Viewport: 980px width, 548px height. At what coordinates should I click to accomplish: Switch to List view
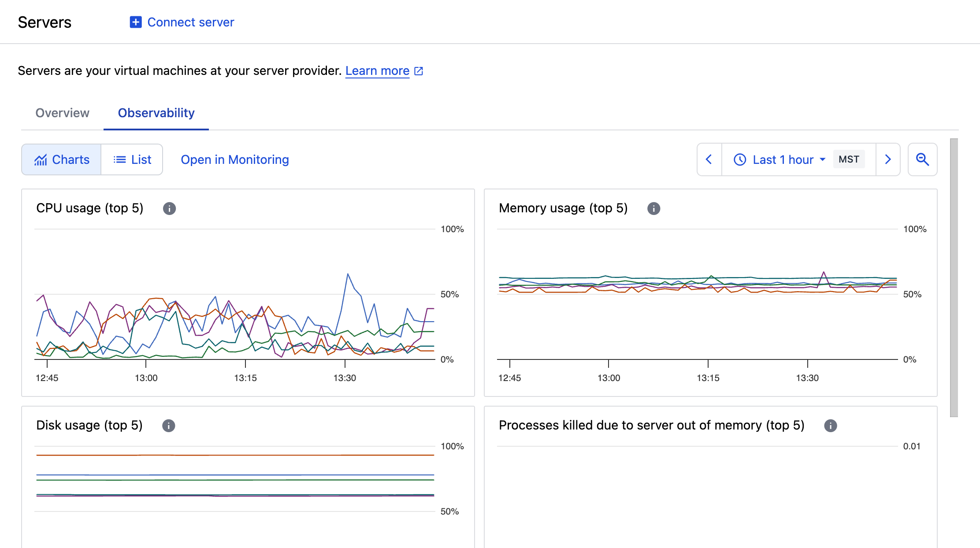(132, 159)
